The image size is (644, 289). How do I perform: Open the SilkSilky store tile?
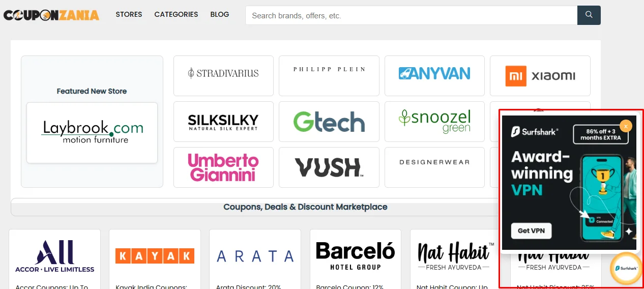point(223,122)
